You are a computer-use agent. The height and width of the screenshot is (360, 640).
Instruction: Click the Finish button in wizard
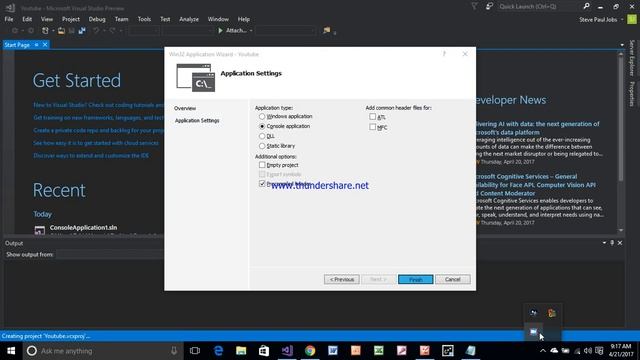click(416, 279)
